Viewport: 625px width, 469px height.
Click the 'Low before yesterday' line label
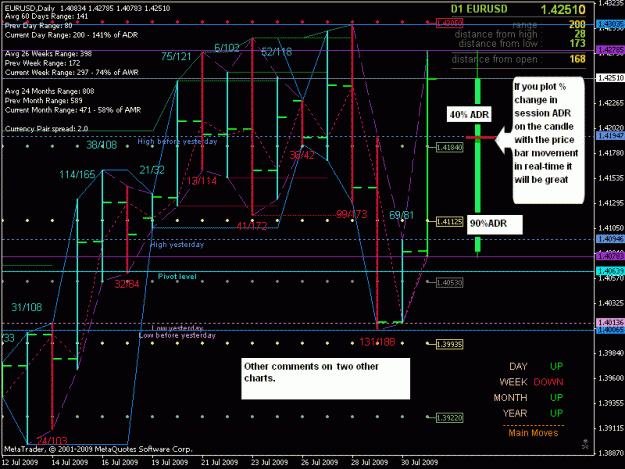coord(177,336)
